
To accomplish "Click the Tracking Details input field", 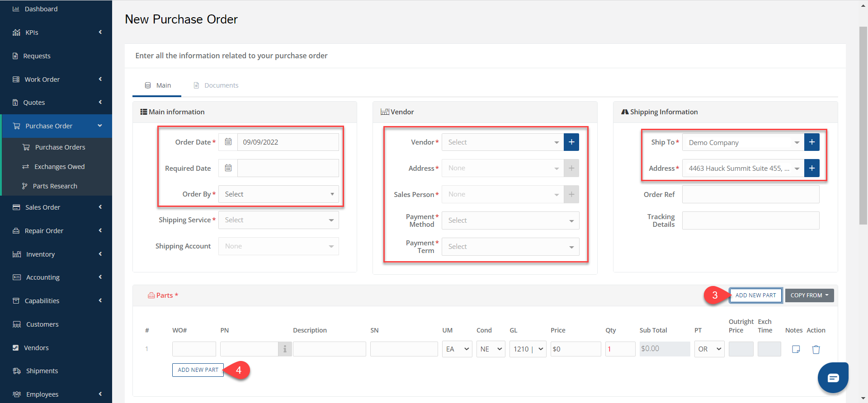I will [750, 220].
